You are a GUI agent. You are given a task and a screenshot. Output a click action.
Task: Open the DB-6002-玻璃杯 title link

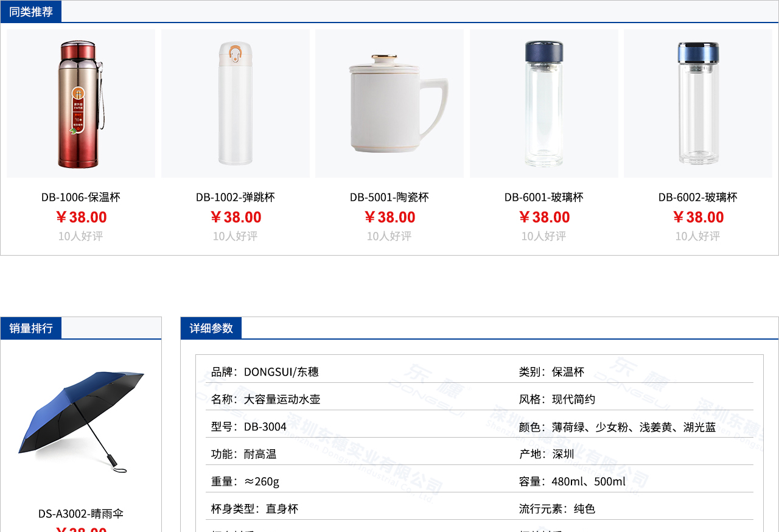tap(698, 197)
